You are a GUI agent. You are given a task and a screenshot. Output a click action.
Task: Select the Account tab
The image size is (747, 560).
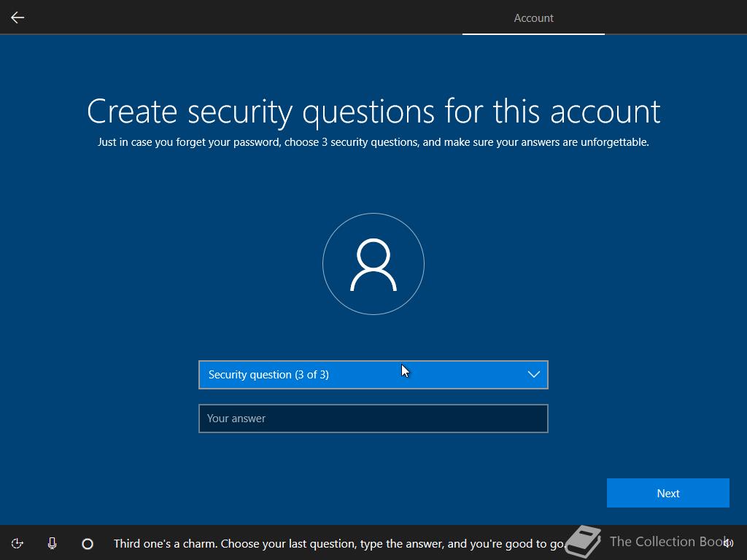pyautogui.click(x=533, y=18)
